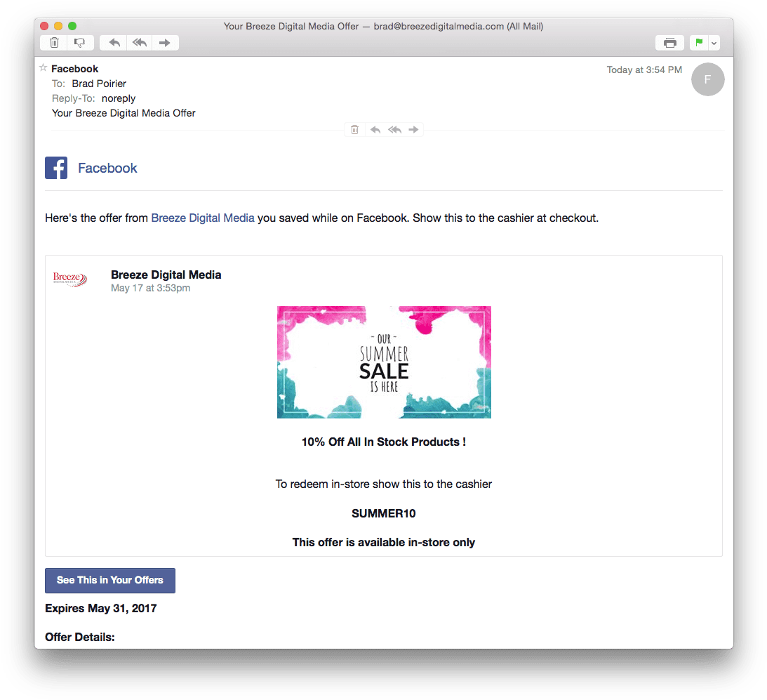767x700 pixels.
Task: Click the sender avatar circle labeled F
Action: (x=707, y=79)
